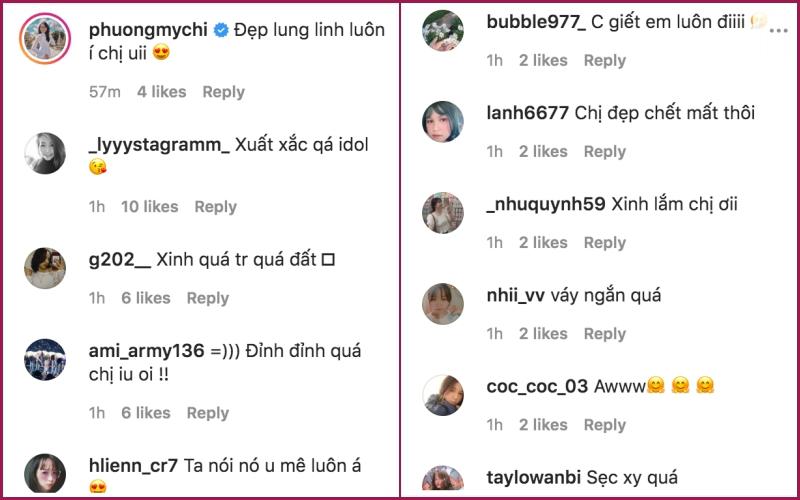
Task: Open phuongmychi's profile picture
Action: (45, 39)
